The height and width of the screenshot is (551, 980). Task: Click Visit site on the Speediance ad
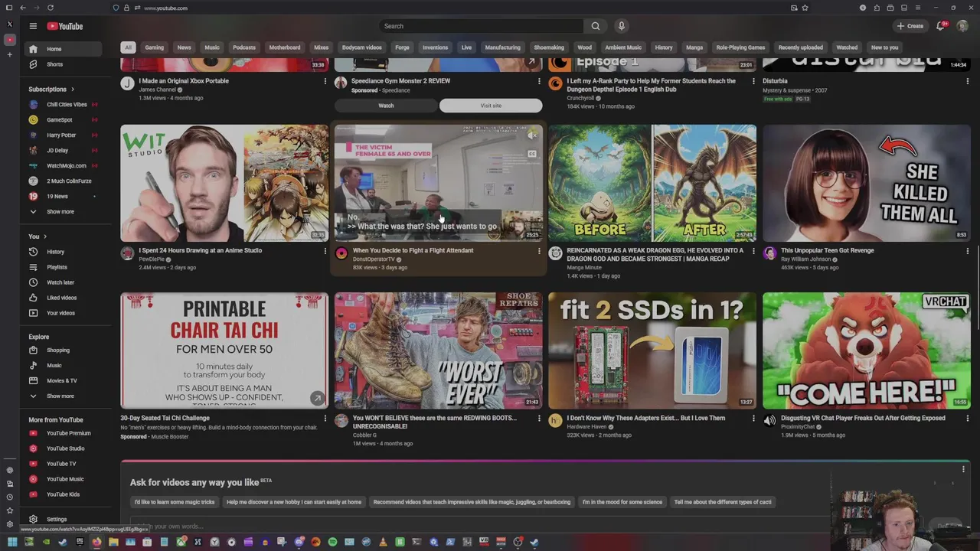coord(491,106)
